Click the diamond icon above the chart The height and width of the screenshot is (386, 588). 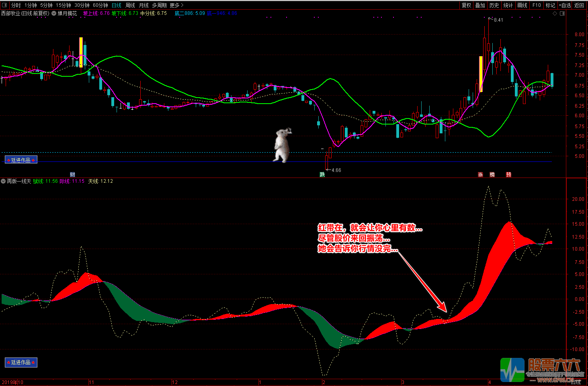[x=555, y=14]
